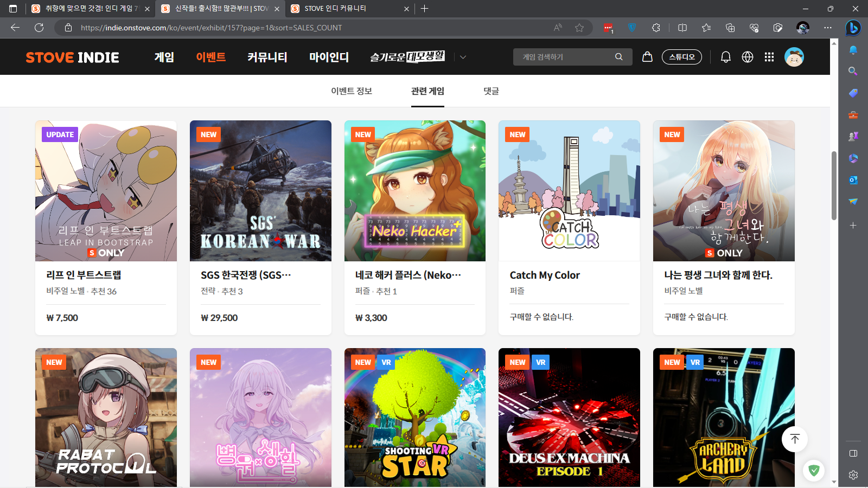Open the user profile avatar
This screenshot has height=488, width=868.
[794, 57]
